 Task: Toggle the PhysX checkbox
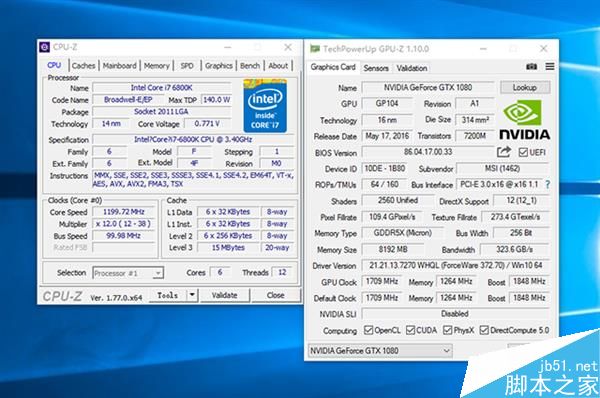click(447, 330)
